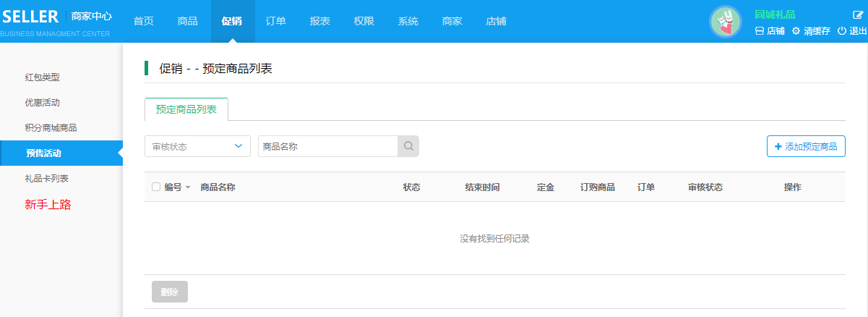Go to 礼品卡列表 in the sidebar
This screenshot has width=868, height=317.
click(x=46, y=178)
